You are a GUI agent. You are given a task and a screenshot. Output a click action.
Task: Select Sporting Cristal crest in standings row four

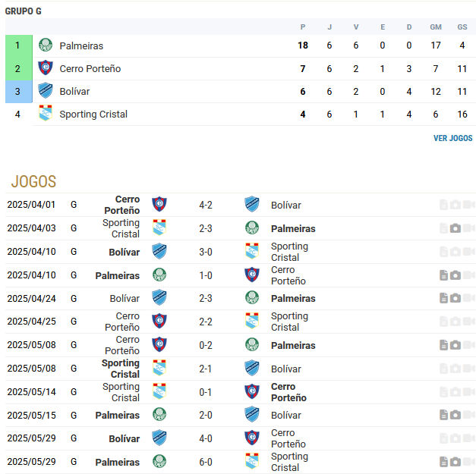tap(46, 113)
